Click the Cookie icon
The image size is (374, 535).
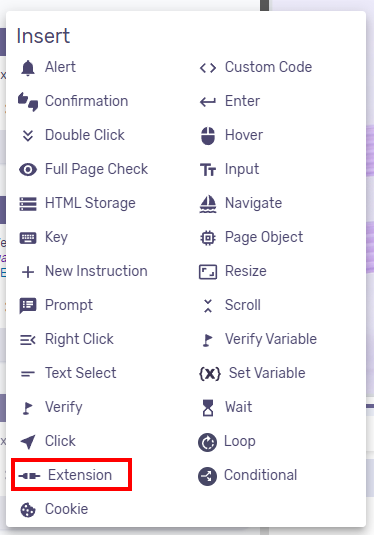(x=28, y=509)
